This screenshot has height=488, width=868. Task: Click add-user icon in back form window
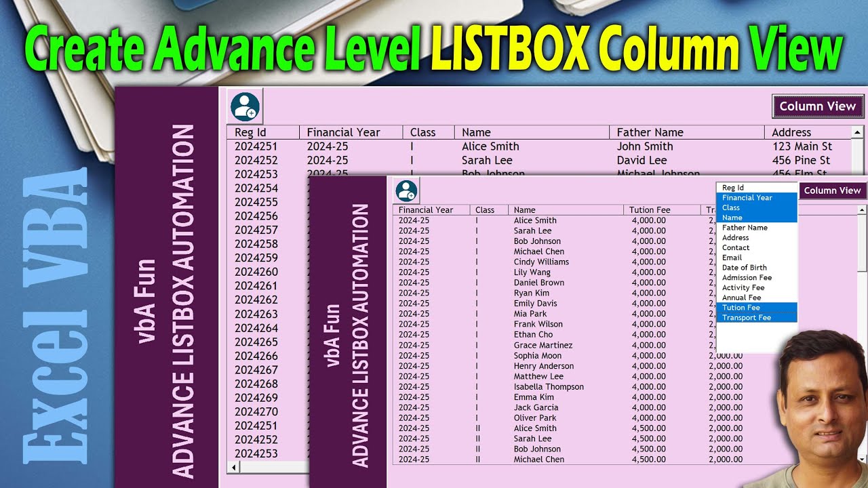coord(244,106)
